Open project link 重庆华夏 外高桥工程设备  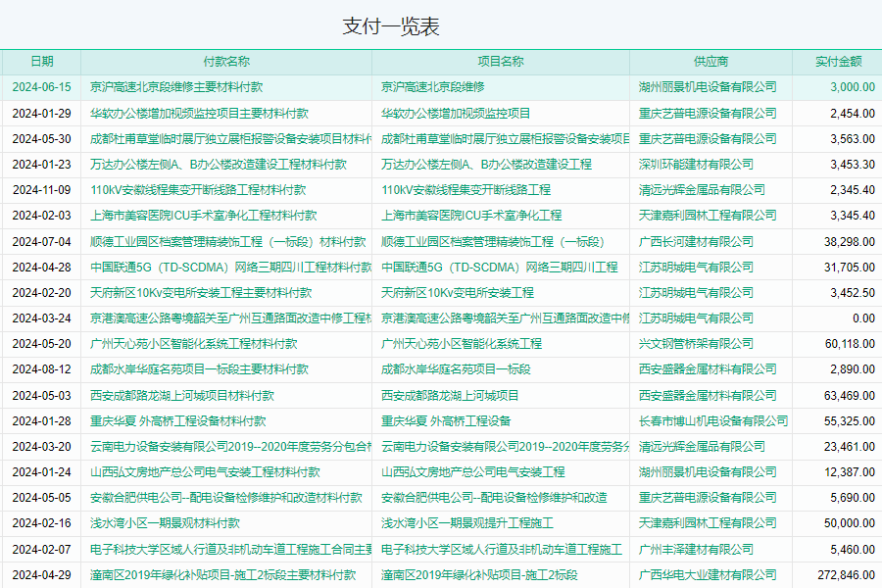(x=446, y=420)
